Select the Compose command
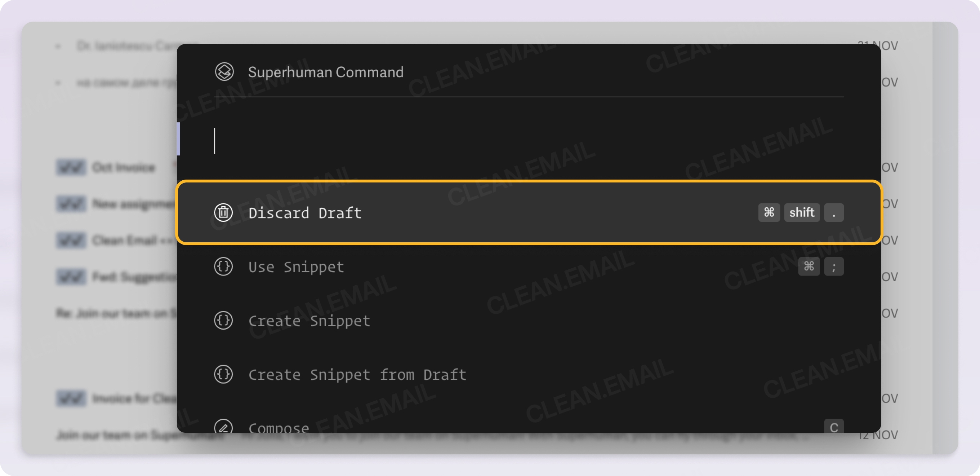Image resolution: width=980 pixels, height=476 pixels. [x=279, y=428]
